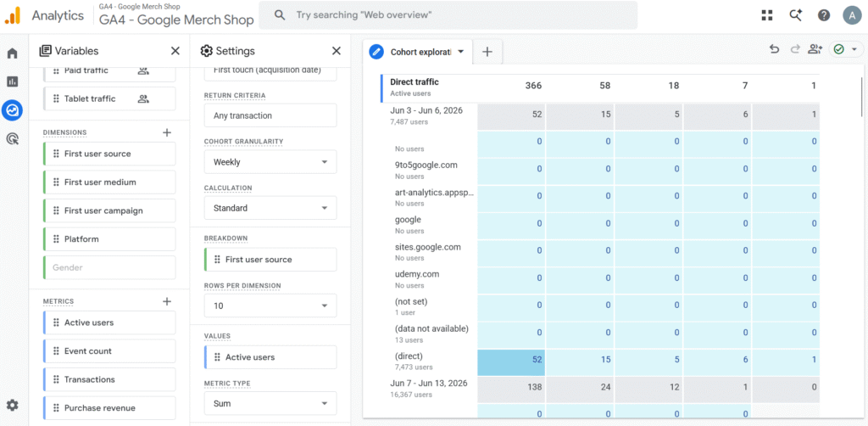This screenshot has width=868, height=426.
Task: Click drag handle of Tablet traffic segment
Action: 56,98
